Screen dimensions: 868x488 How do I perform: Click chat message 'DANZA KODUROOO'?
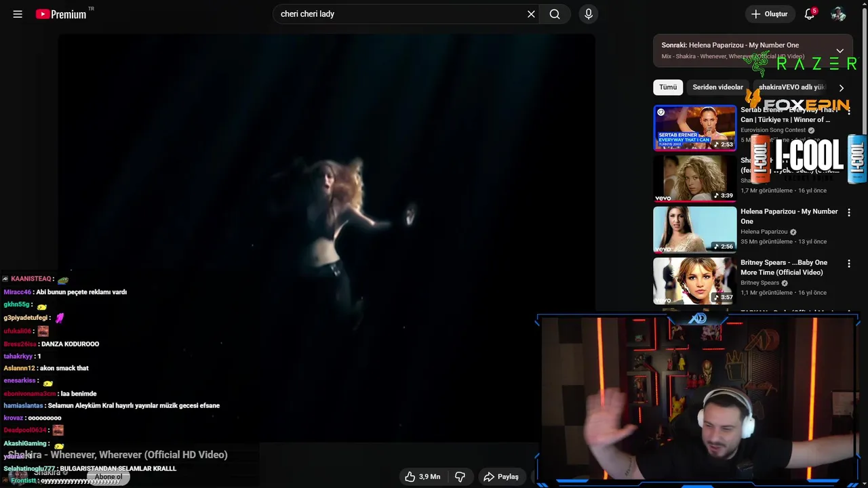[x=70, y=344]
